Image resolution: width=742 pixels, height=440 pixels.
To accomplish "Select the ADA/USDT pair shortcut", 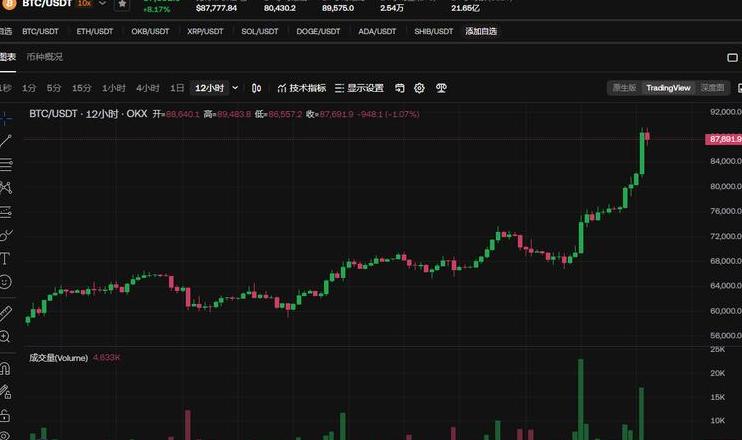I will pos(377,32).
